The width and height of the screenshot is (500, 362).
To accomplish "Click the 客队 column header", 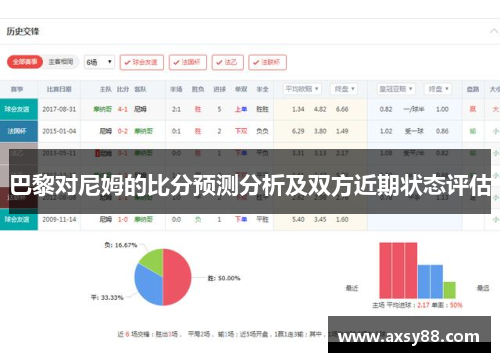I will click(140, 89).
